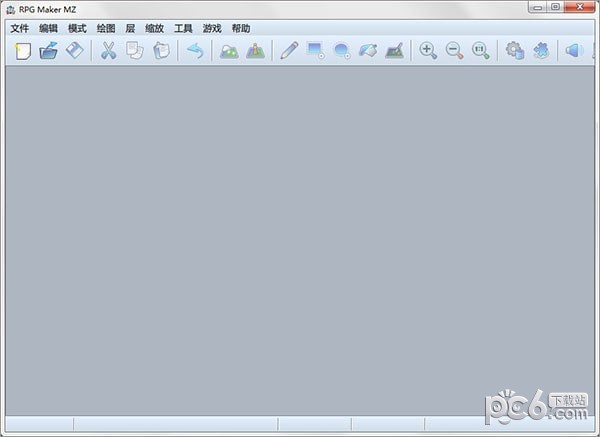Open the 编辑 menu

tap(48, 28)
